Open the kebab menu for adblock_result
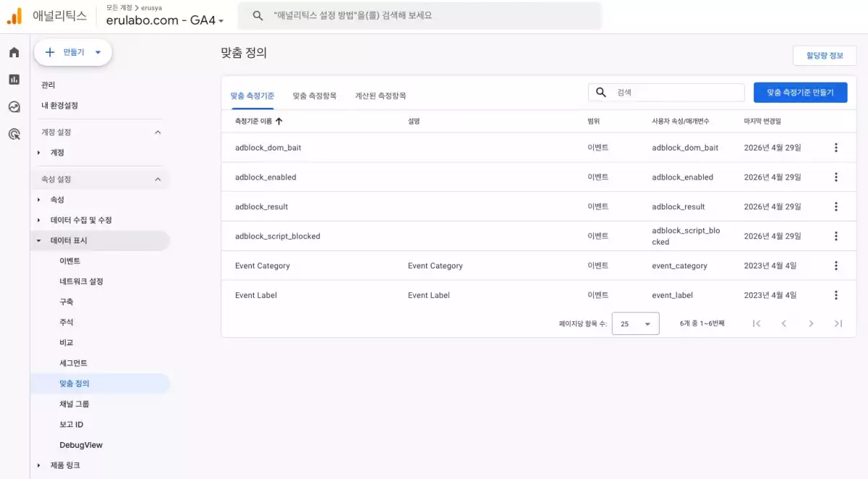The image size is (868, 479). (x=836, y=207)
